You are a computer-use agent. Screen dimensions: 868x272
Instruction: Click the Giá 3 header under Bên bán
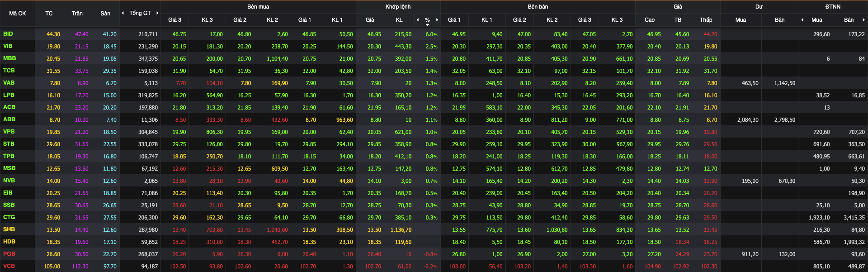(585, 20)
